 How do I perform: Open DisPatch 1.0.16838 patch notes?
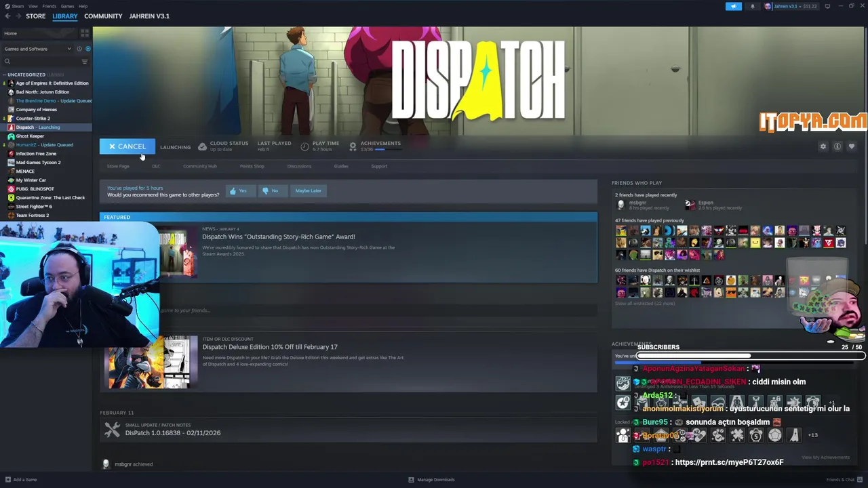[x=172, y=433]
